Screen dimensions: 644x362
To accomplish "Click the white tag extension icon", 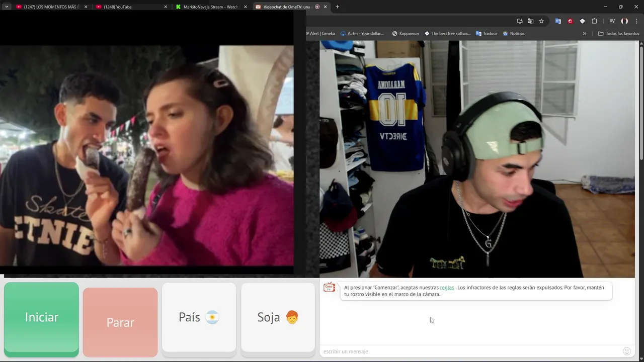I will tap(582, 21).
